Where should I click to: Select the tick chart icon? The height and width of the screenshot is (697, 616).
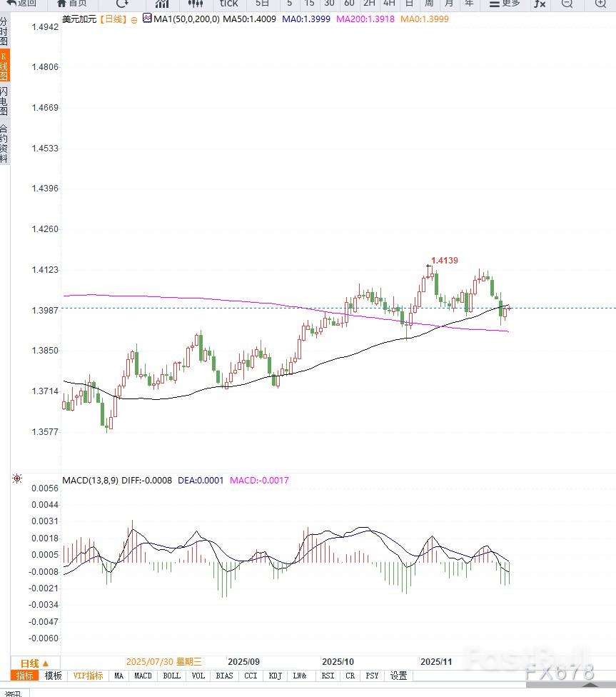228,5
